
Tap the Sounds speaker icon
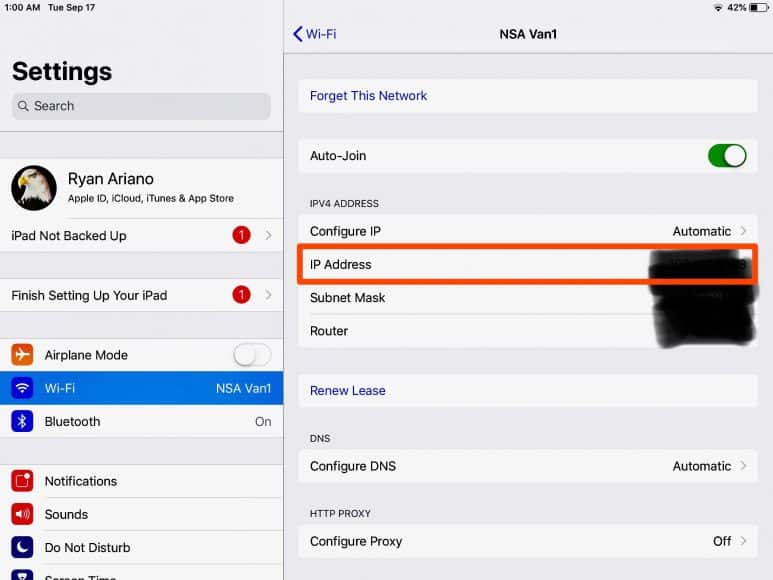click(x=22, y=514)
